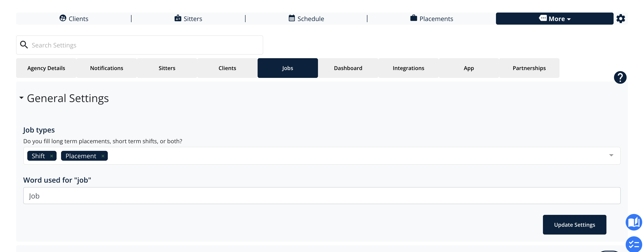Click the Job types heading

(39, 130)
